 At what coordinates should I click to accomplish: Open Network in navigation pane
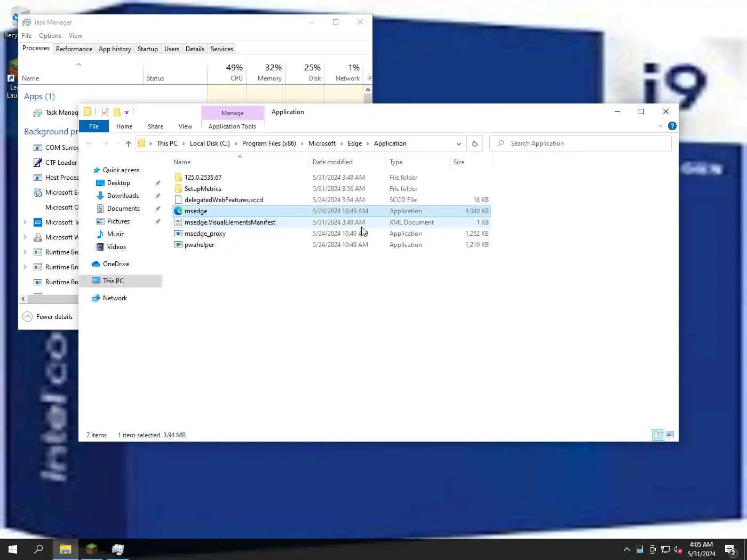click(115, 298)
